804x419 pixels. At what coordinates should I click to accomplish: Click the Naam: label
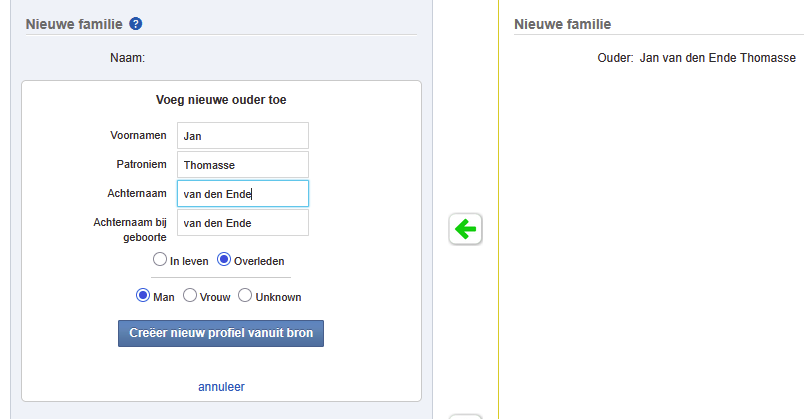click(128, 58)
